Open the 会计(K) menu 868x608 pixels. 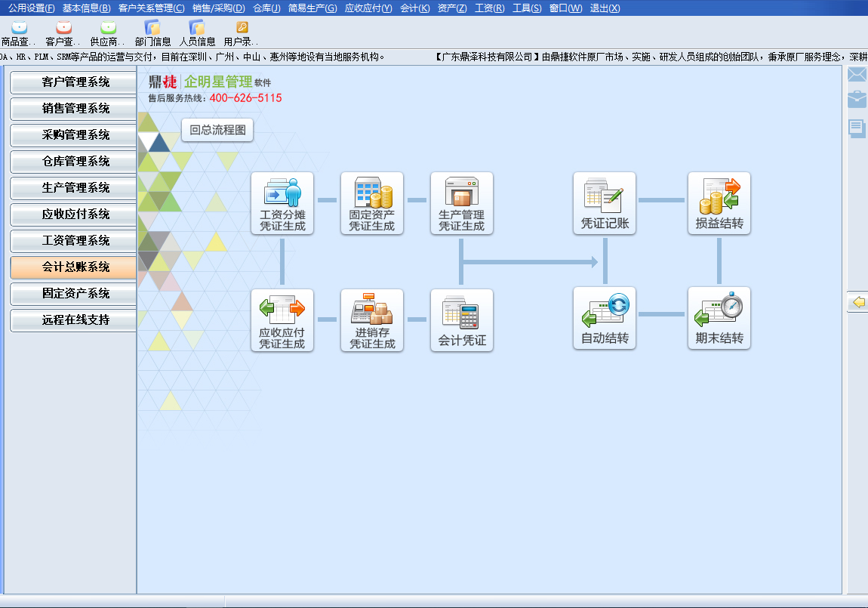[x=414, y=8]
